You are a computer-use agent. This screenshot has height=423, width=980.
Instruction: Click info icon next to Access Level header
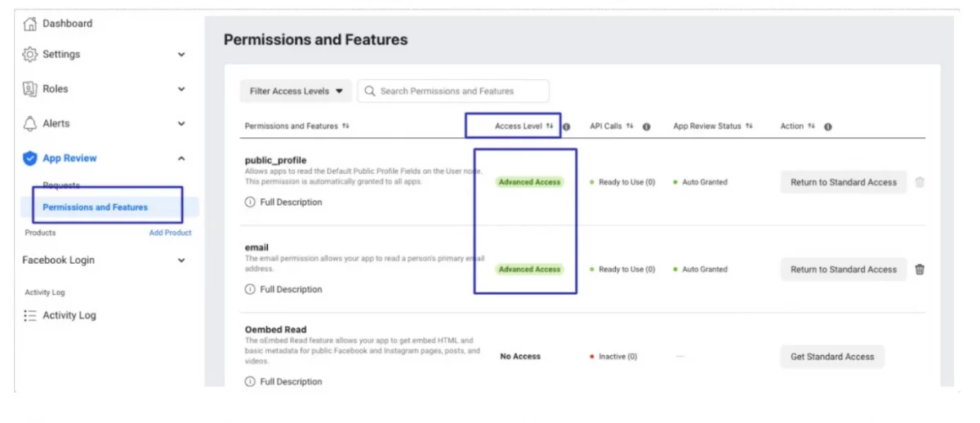[x=567, y=127]
